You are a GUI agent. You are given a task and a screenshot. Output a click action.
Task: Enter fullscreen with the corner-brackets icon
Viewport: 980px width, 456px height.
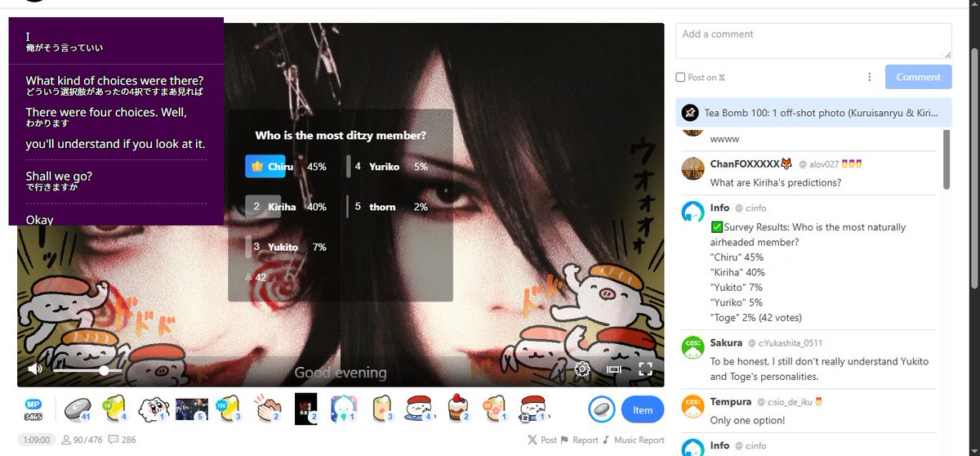(x=645, y=369)
